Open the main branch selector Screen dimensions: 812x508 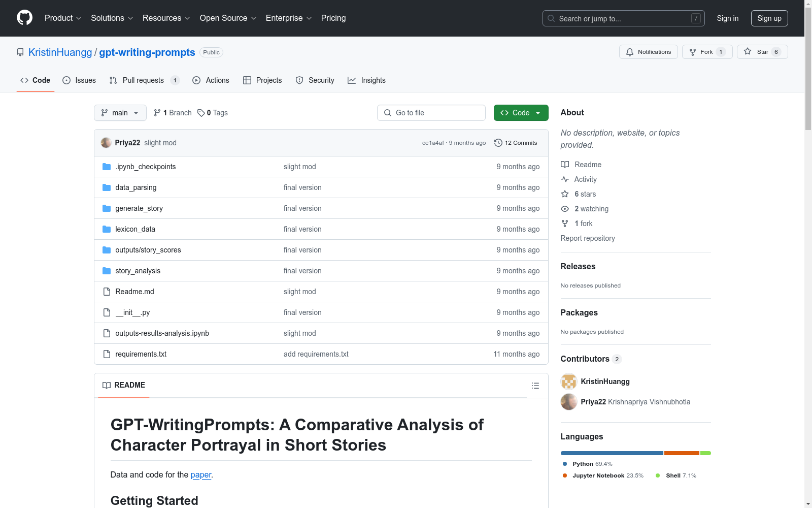(x=120, y=113)
